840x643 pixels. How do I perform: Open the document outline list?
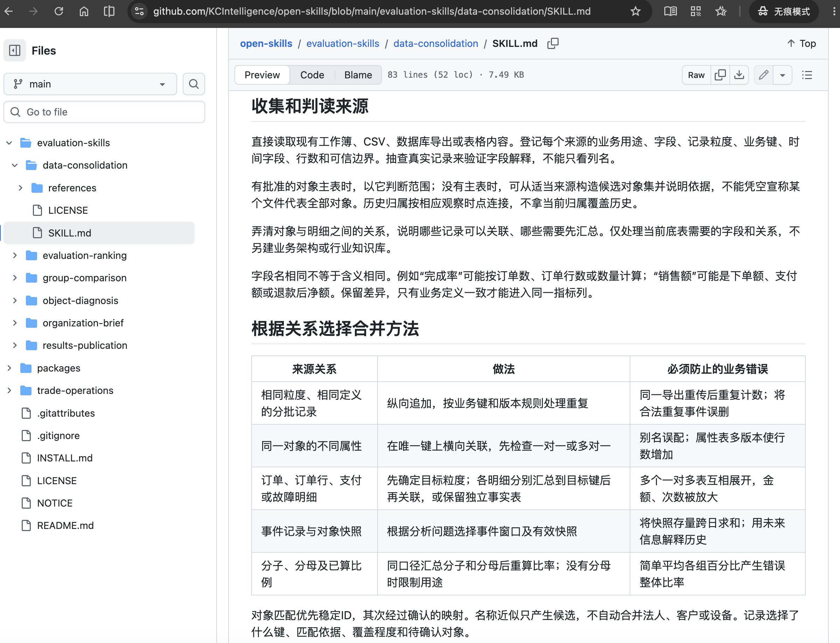(x=807, y=75)
